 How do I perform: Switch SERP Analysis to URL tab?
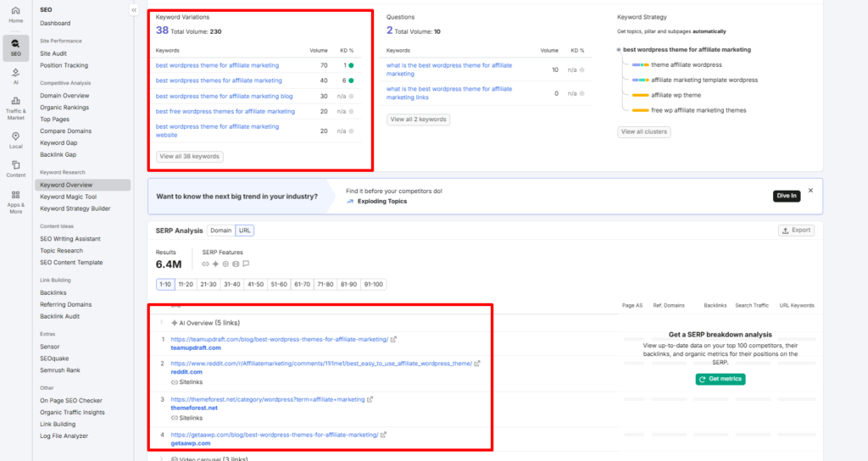point(245,230)
